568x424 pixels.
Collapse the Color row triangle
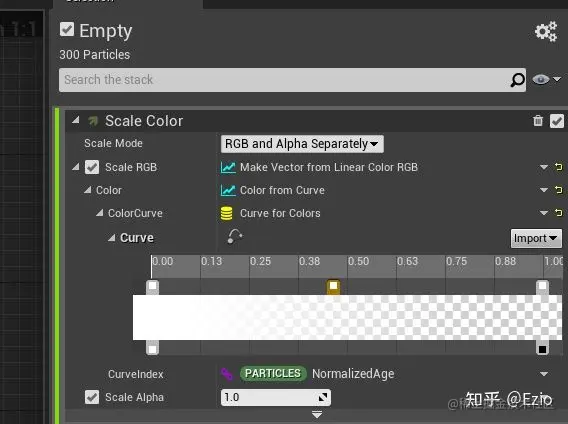[x=88, y=190]
